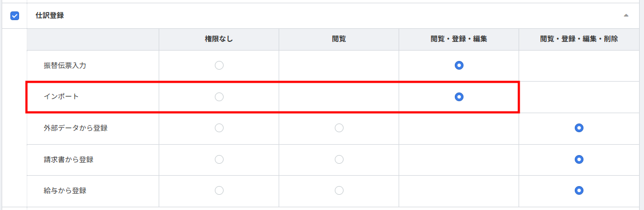Select 権限なし for 請求書から登録
Screen dimensions: 644x210
[x=219, y=159]
